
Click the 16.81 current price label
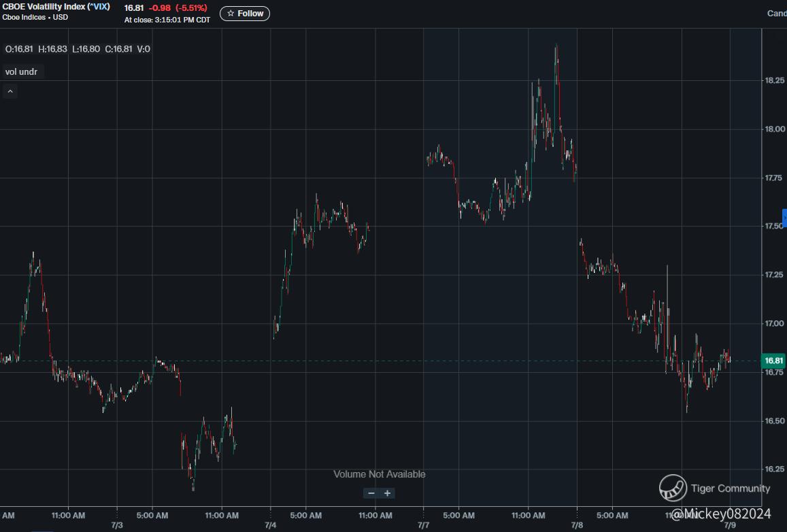(773, 361)
